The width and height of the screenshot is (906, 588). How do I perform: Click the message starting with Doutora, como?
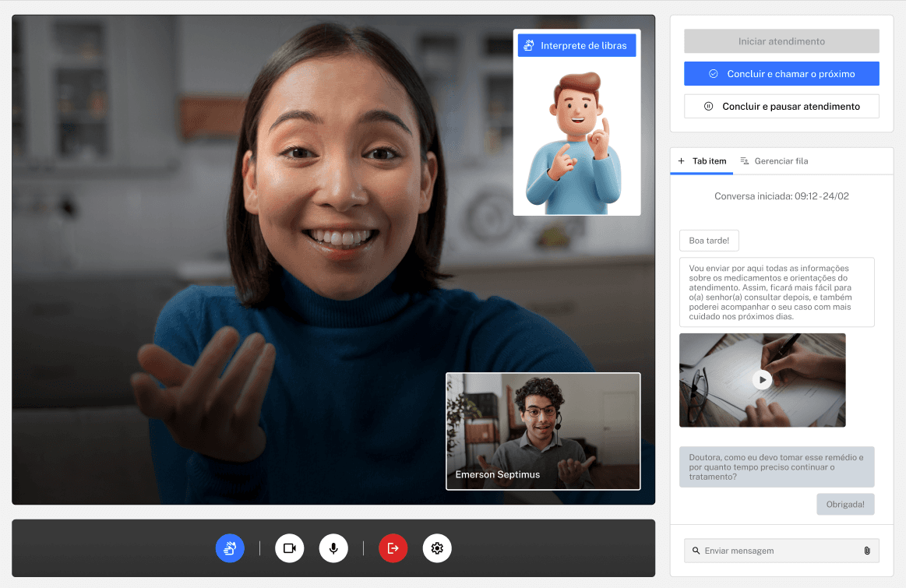coord(777,467)
